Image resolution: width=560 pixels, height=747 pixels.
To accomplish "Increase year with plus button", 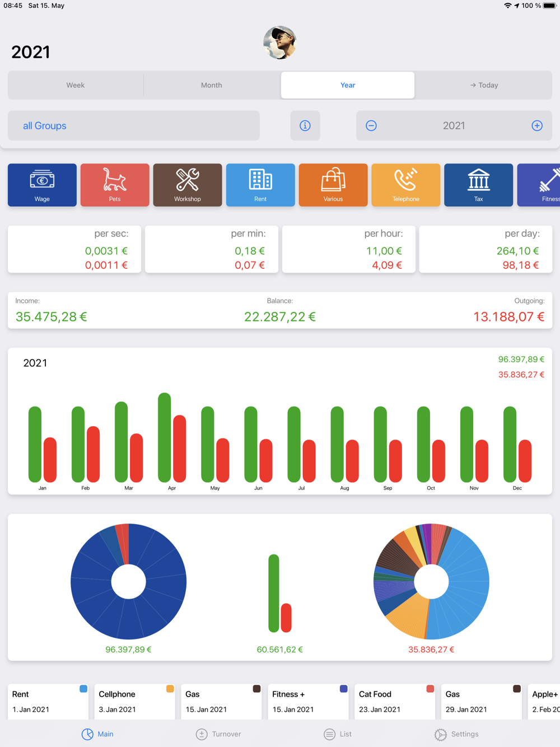I will point(537,125).
